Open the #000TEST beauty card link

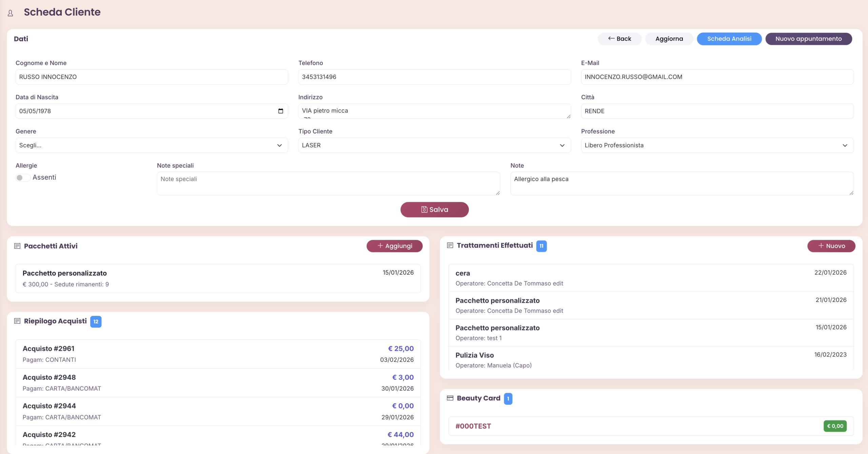[473, 426]
